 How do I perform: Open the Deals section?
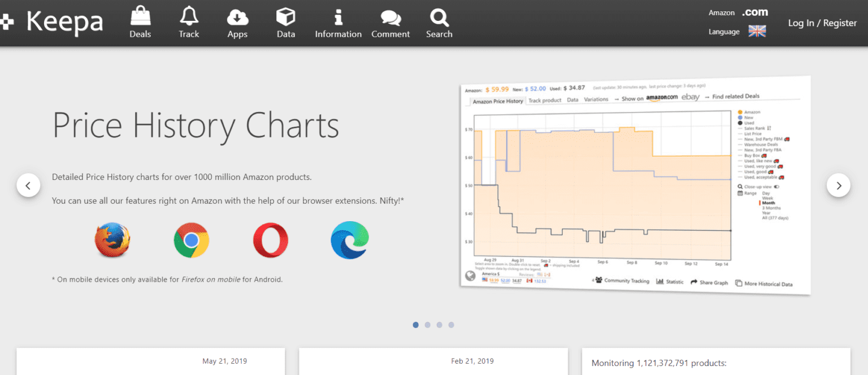tap(140, 21)
